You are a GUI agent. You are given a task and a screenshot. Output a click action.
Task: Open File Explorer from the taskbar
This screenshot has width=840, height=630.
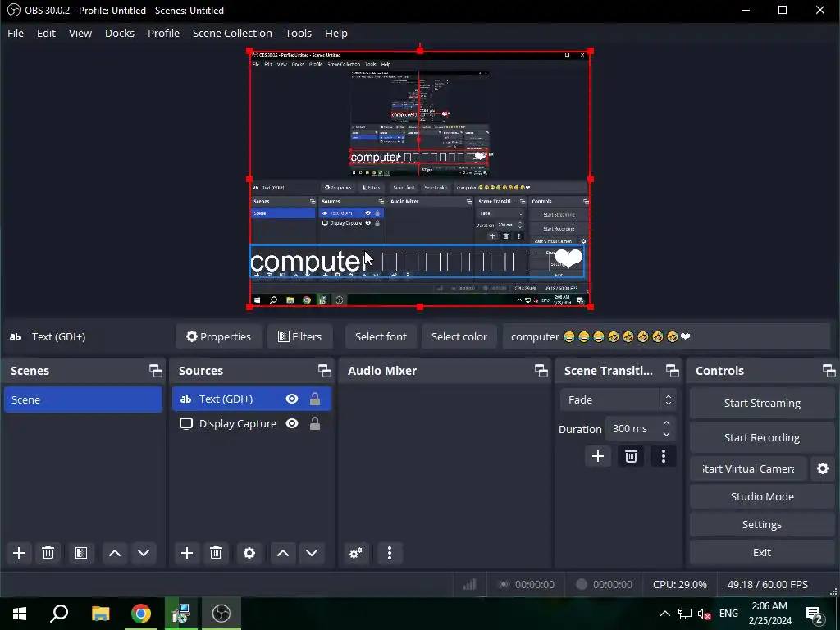tap(100, 614)
